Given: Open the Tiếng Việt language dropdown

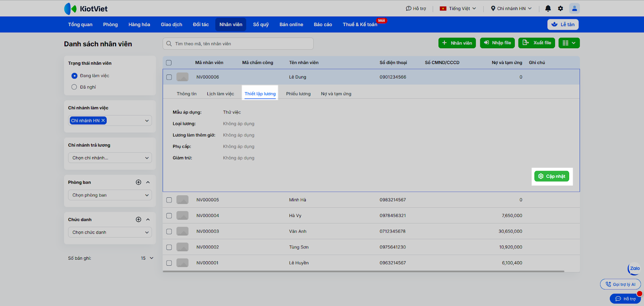Looking at the screenshot, I should pos(458,8).
